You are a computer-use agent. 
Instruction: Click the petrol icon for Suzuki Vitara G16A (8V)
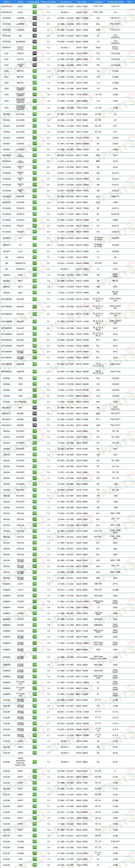point(35,841)
